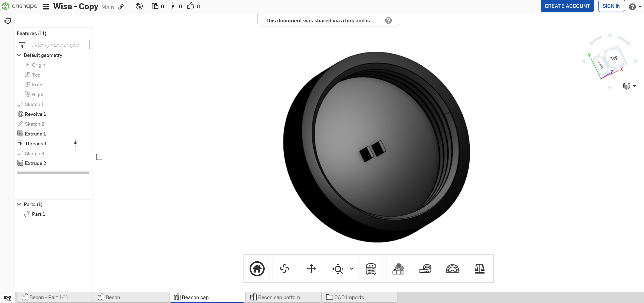
Task: Click the Home view icon
Action: 257,269
